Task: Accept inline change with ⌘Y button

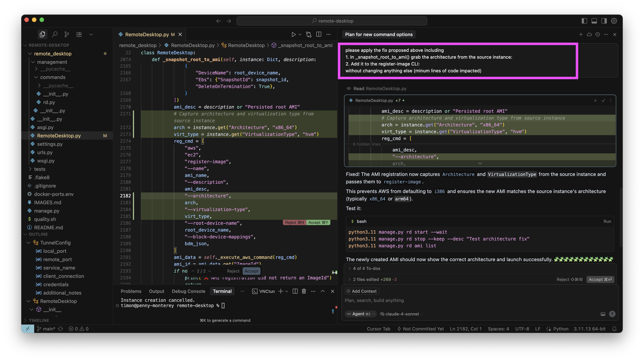Action: coord(318,222)
